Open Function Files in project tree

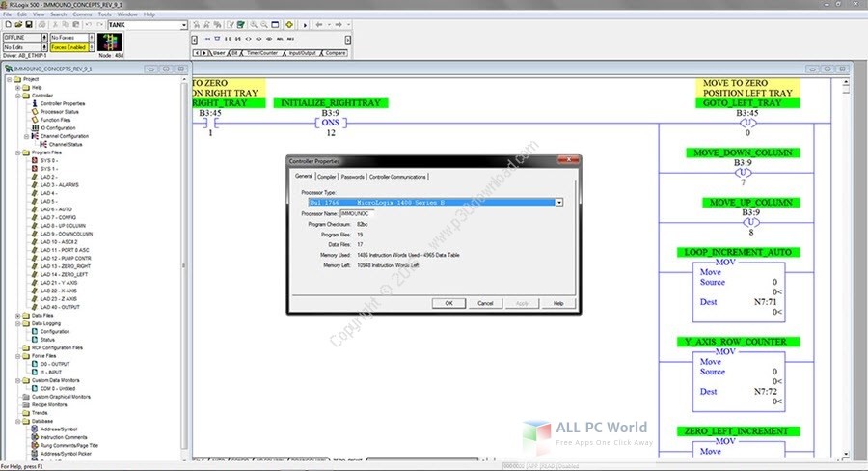coord(55,120)
